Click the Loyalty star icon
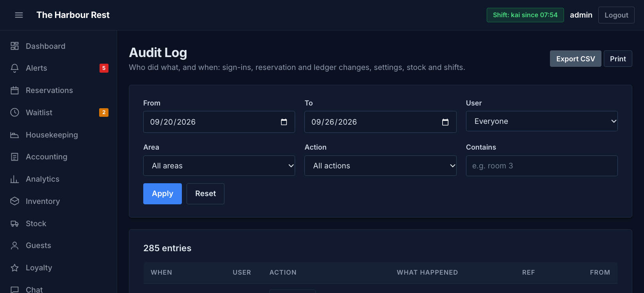 point(14,268)
